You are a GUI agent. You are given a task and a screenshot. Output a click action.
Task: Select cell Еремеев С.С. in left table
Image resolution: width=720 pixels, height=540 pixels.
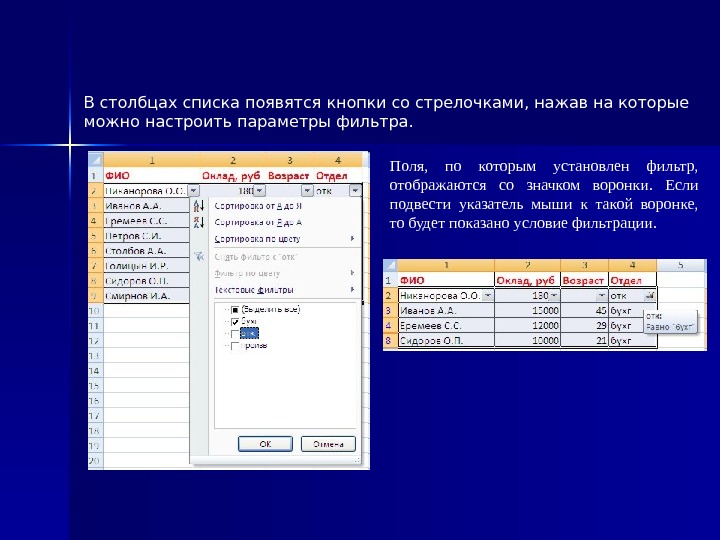point(146,221)
